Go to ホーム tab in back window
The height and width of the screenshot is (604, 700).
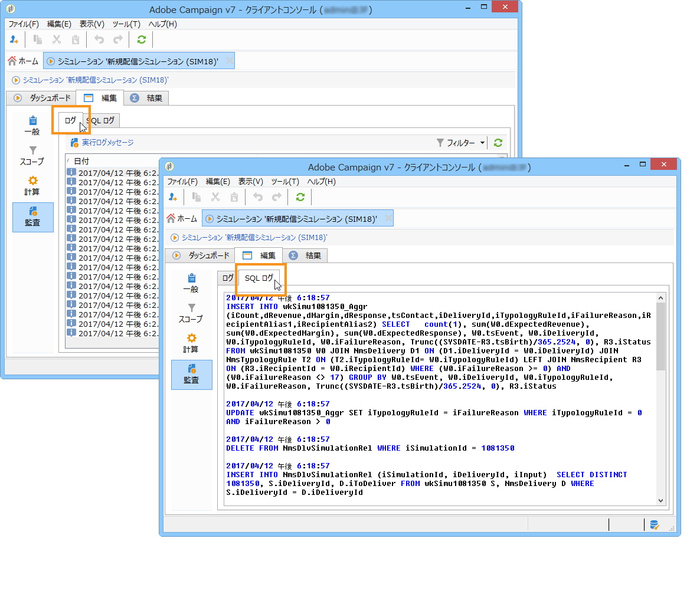pos(23,61)
